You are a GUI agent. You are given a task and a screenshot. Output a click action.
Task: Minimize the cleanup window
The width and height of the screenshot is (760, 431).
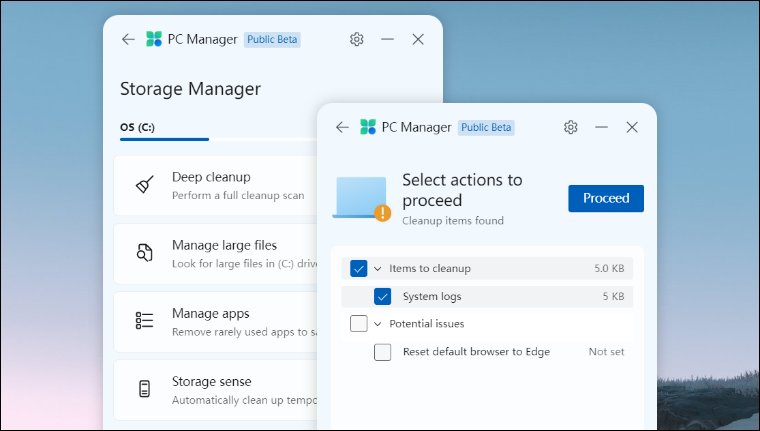(602, 128)
